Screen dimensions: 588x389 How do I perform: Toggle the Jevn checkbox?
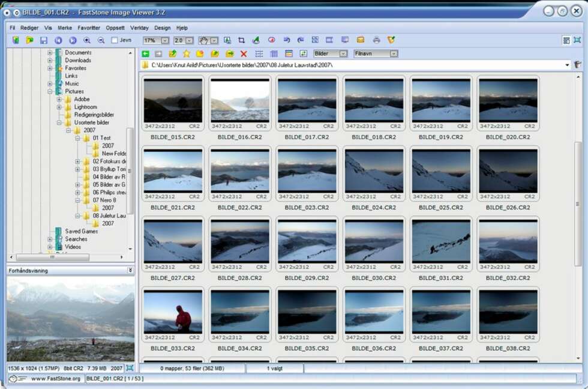pyautogui.click(x=115, y=40)
